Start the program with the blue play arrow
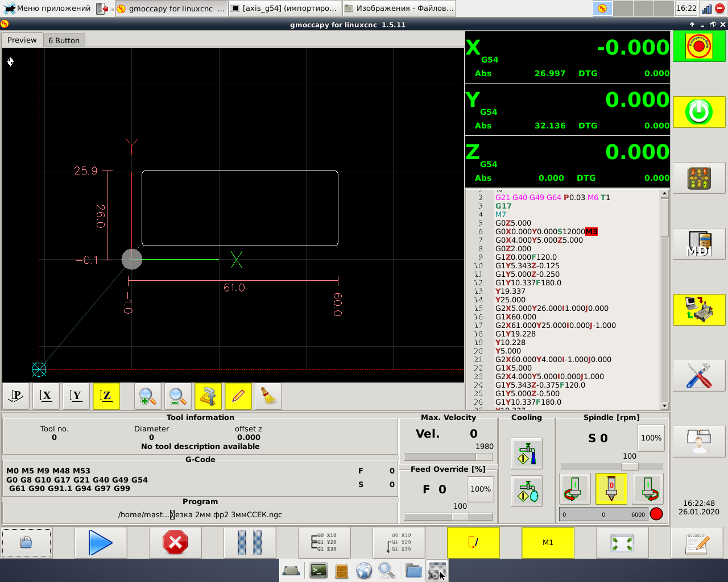Screen dimensions: 728x582 pos(101,543)
